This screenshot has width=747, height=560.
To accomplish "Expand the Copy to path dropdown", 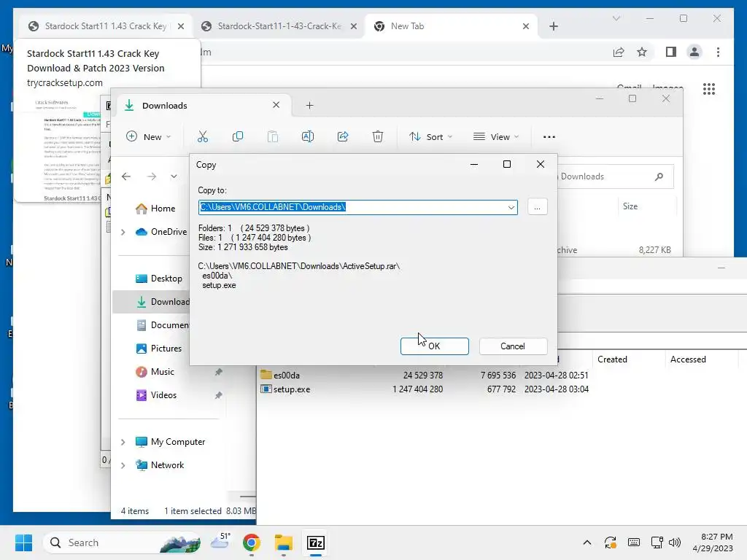I will (511, 207).
